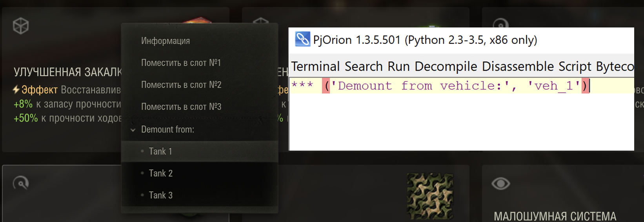Screen dimensions: 644x222
Task: Click inside the PjOrion console output line
Action: (461, 86)
